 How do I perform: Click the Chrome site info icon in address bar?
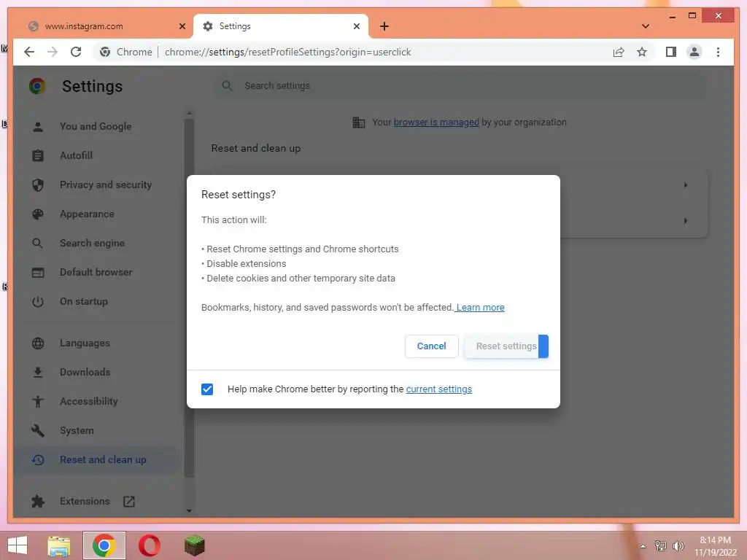pyautogui.click(x=105, y=52)
